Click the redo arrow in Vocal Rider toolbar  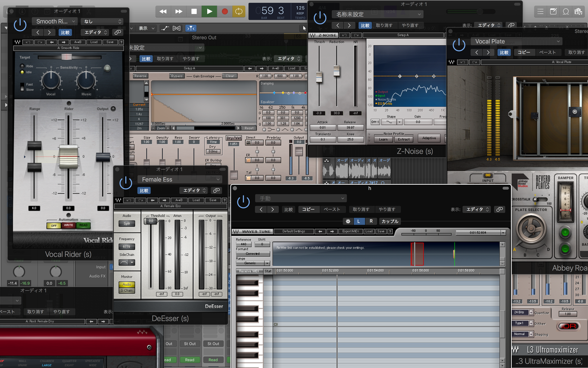[x=40, y=42]
